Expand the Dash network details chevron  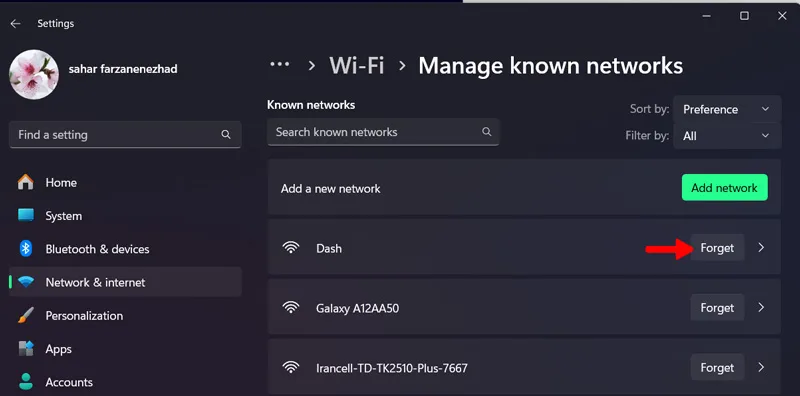pos(761,248)
